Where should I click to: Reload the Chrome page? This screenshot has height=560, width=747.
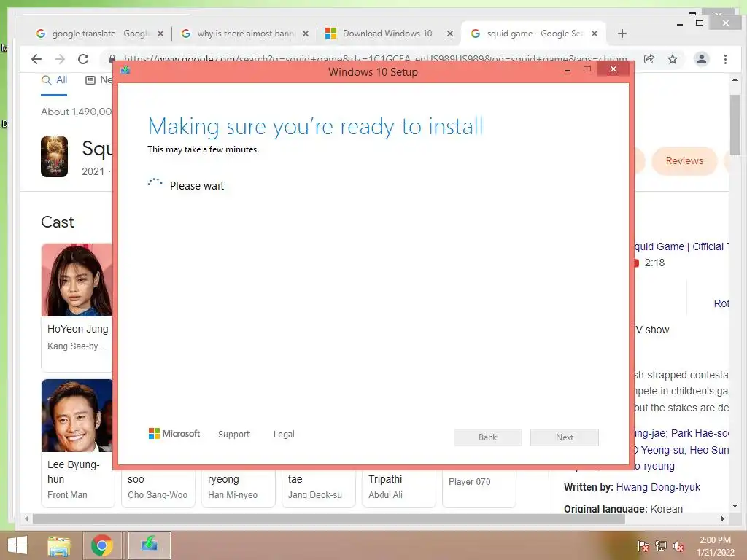pyautogui.click(x=83, y=59)
